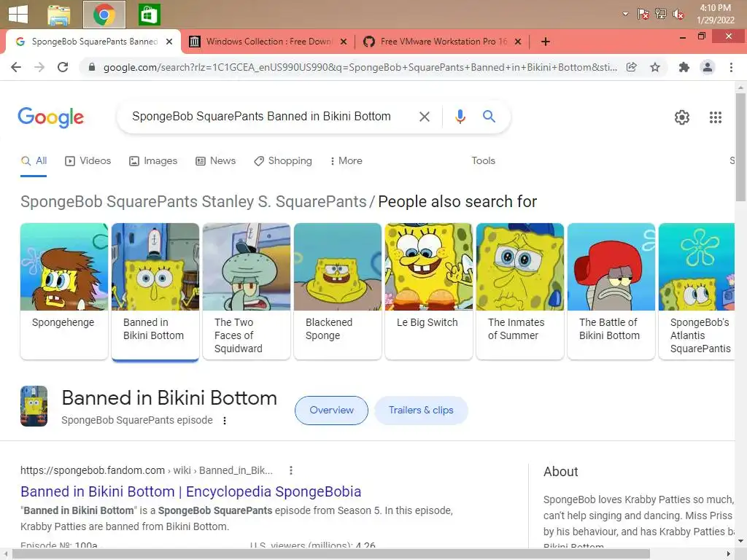The image size is (747, 560).
Task: Open a new browser tab
Action: (x=546, y=42)
